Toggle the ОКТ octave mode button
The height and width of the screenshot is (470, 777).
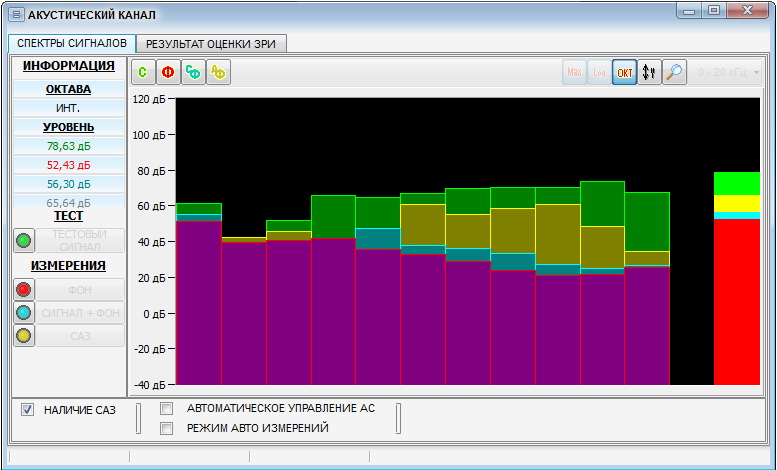pyautogui.click(x=624, y=72)
